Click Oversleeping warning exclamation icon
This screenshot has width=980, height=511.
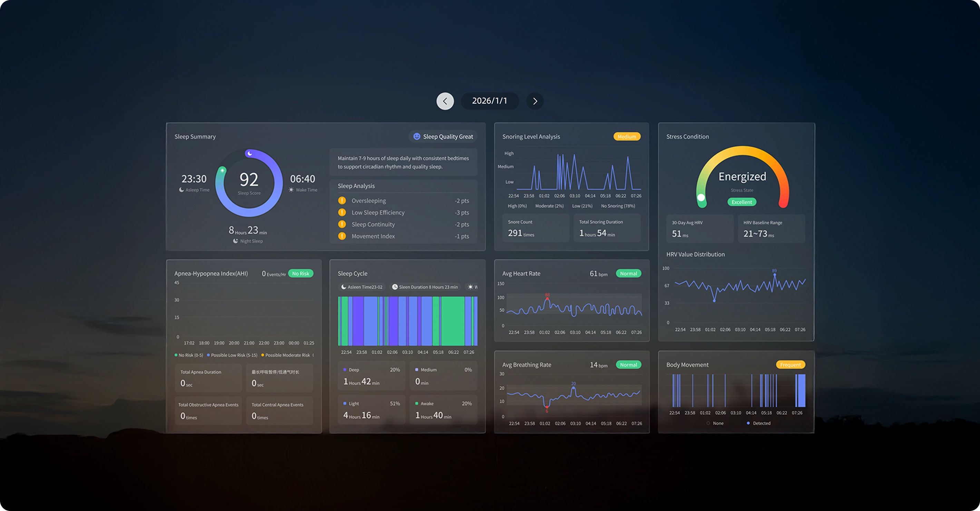[x=342, y=200]
